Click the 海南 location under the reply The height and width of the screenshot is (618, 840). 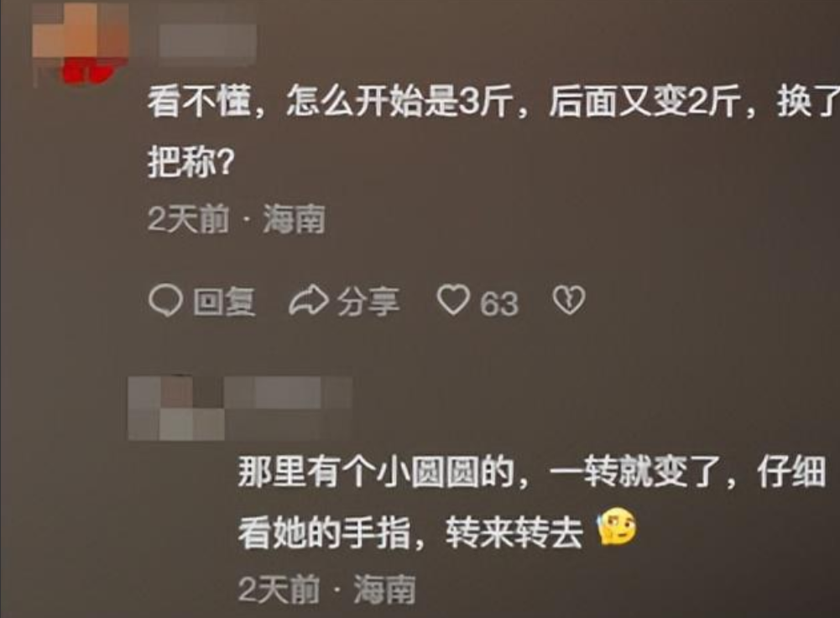click(x=384, y=589)
